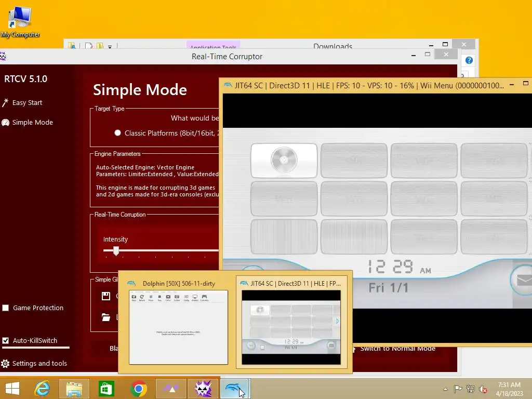
Task: Click the My Computer desktop icon
Action: [20, 21]
